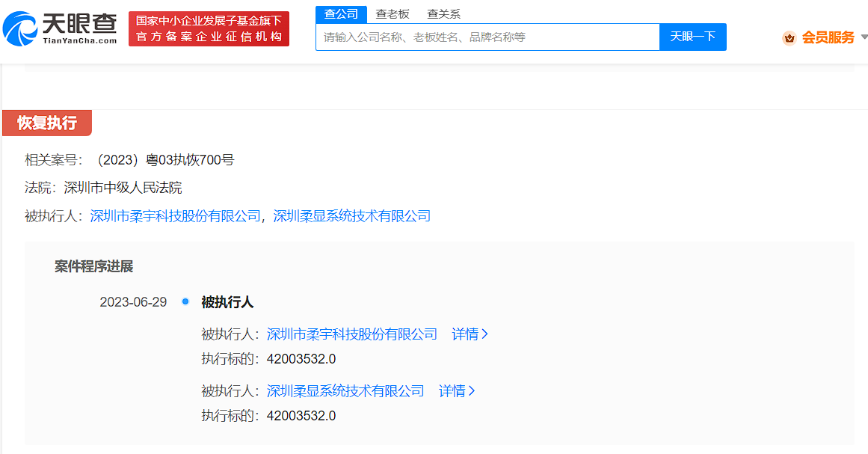Click the blue timeline dot at 2023-06-29
The image size is (868, 454).
tap(185, 301)
